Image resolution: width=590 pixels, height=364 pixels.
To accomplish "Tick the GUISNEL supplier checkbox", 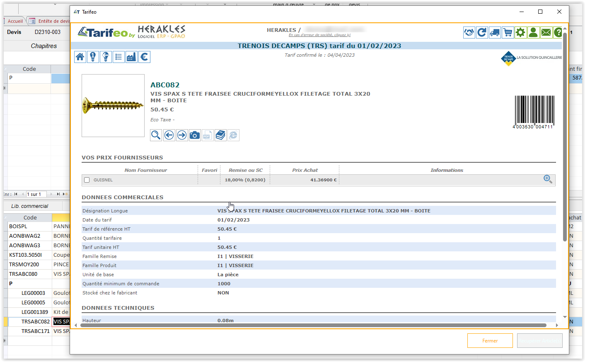I will coord(87,180).
